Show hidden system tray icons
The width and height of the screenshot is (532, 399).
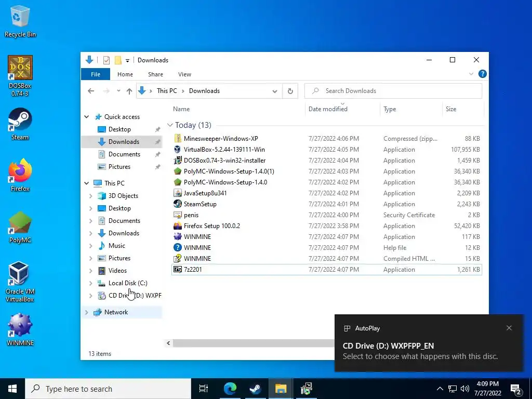click(440, 389)
